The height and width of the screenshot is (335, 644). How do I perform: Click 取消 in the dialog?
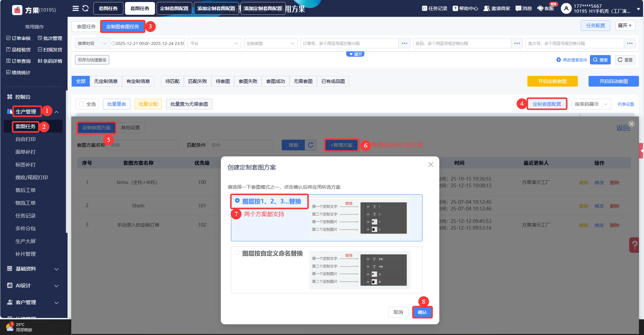pyautogui.click(x=398, y=312)
